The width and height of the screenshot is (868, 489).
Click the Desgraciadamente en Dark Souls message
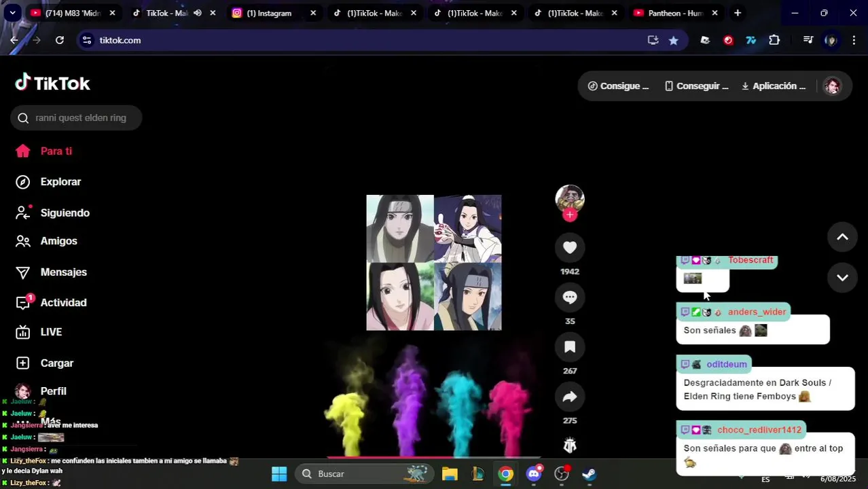[x=765, y=389]
